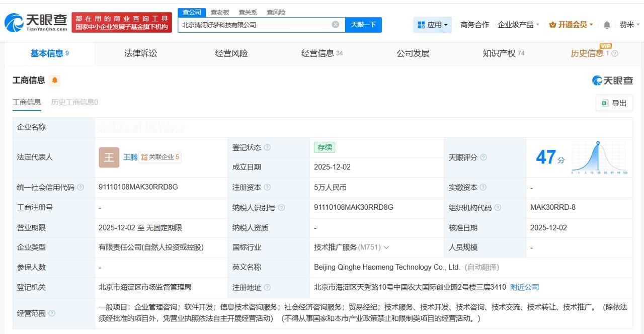
Task: Click credit code 91110108MAK30RRD8G under 统一社会信用代码
Action: coord(138,187)
